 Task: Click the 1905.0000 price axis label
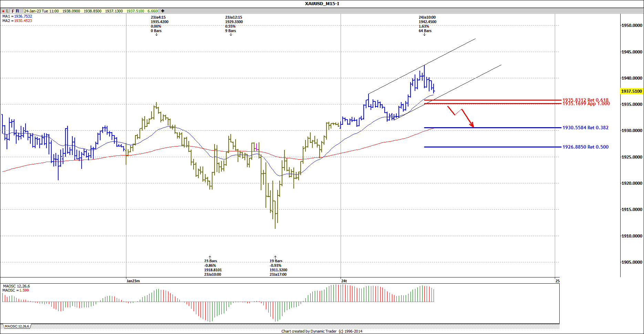[632, 262]
